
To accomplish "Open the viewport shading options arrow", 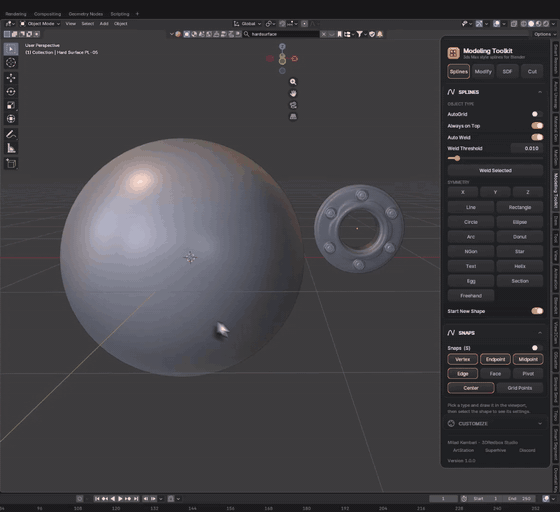I will click(x=554, y=24).
